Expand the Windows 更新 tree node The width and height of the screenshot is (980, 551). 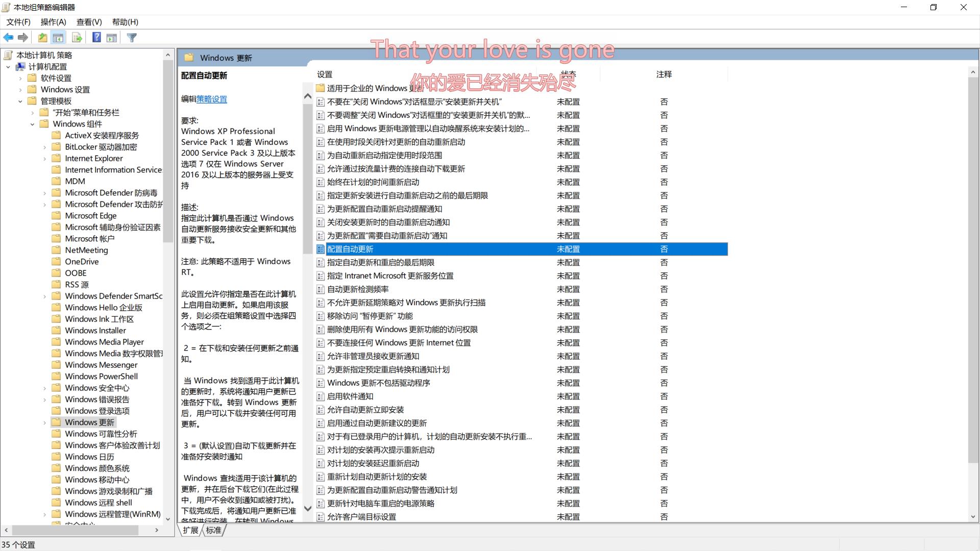[x=45, y=422]
